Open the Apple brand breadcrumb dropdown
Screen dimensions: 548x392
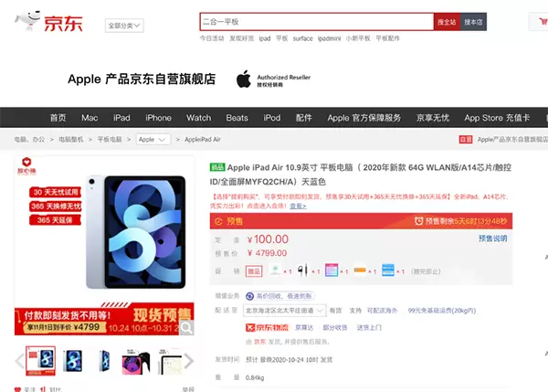pyautogui.click(x=153, y=139)
